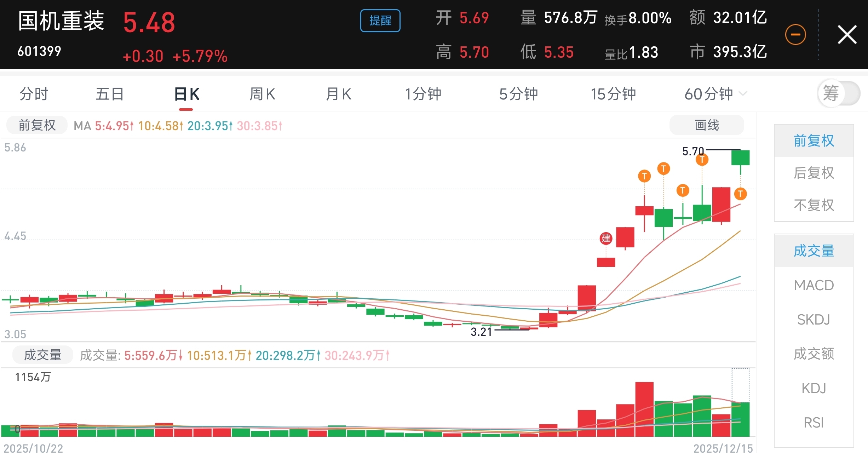Select the KDJ indicator

[x=814, y=388]
